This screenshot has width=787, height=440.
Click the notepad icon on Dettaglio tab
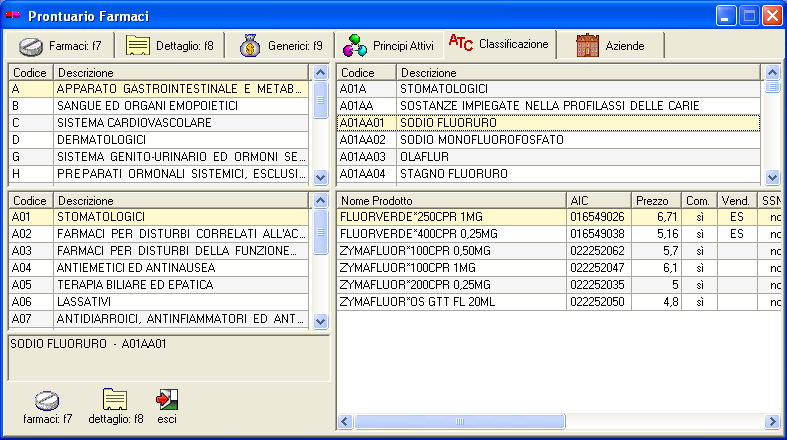pyautogui.click(x=137, y=46)
